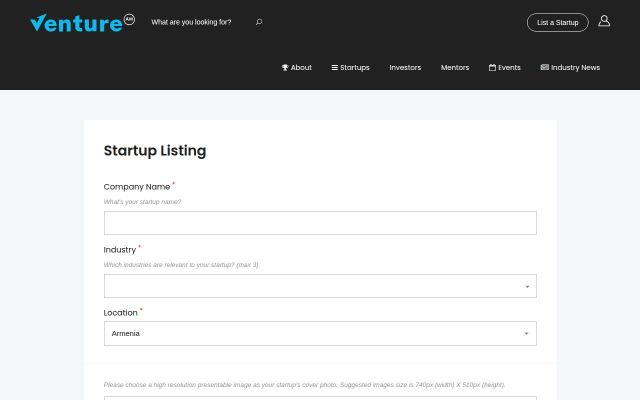Click the cover photo image size hint text
The image size is (640, 400).
tap(304, 384)
